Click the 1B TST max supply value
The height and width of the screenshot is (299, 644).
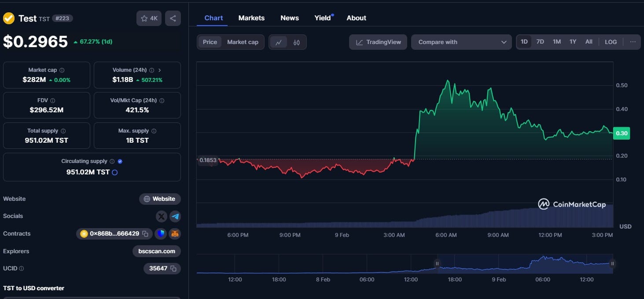point(137,140)
